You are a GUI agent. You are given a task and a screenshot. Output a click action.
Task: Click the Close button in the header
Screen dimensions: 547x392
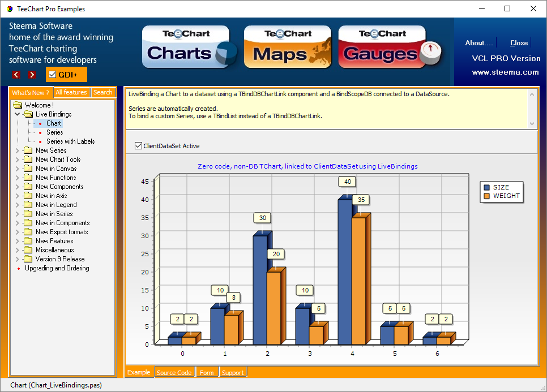519,43
